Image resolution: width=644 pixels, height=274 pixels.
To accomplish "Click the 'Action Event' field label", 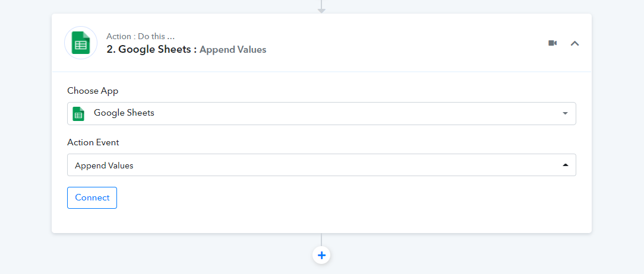I will point(93,142).
